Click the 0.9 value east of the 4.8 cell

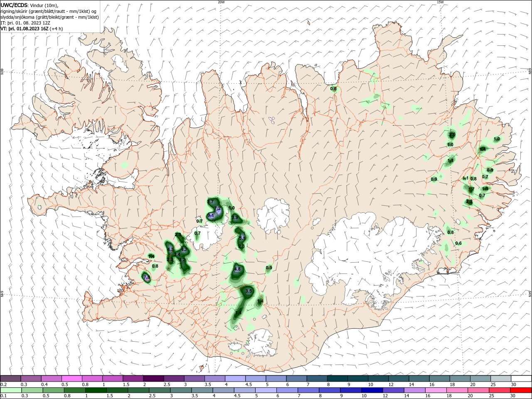point(268,268)
